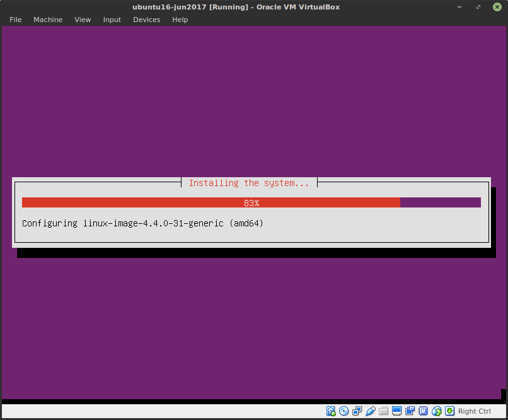This screenshot has width=508, height=420.
Task: Click the Configuring linux-image status message
Action: click(x=142, y=223)
